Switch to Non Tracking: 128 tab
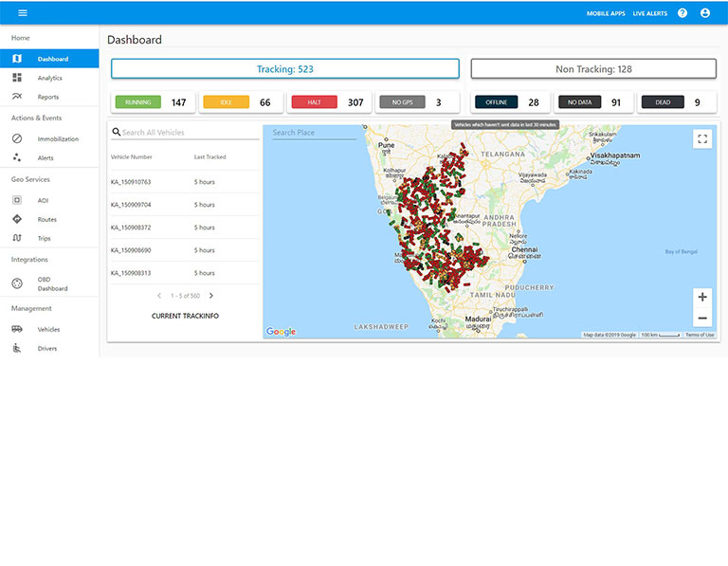 [x=593, y=69]
